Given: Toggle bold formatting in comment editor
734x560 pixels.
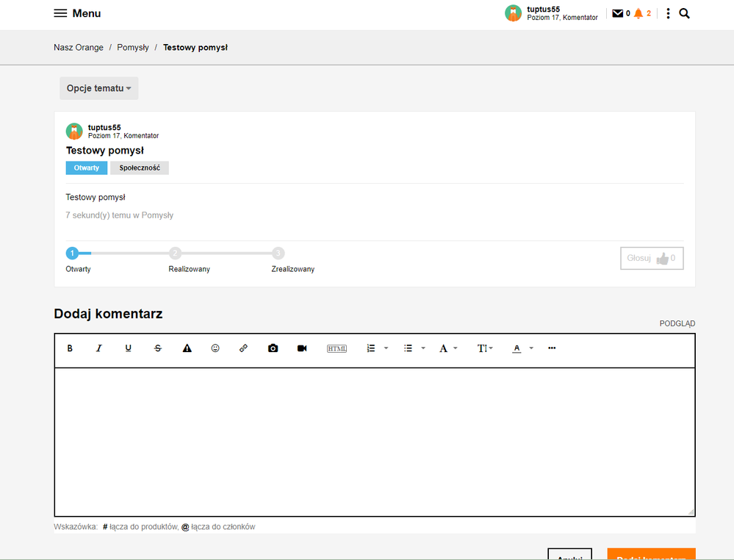Looking at the screenshot, I should click(70, 348).
